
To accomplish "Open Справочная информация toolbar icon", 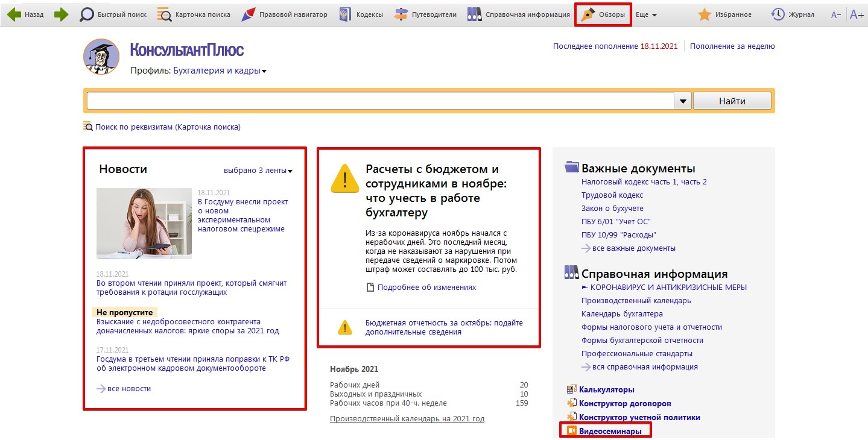I will (x=474, y=14).
